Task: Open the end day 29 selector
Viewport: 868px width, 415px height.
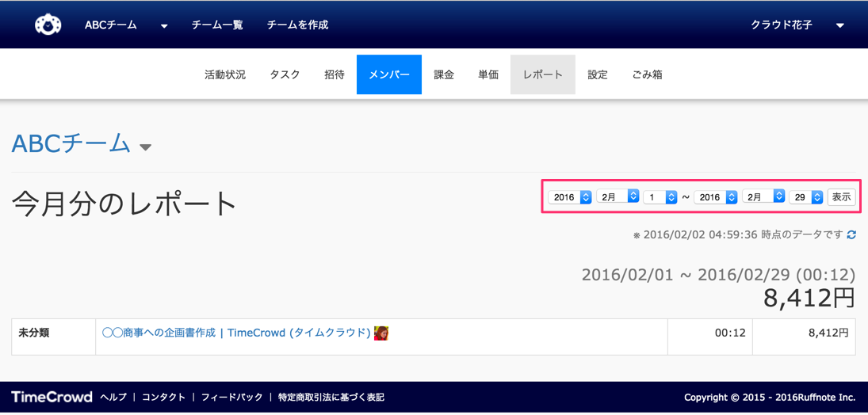Action: point(806,197)
